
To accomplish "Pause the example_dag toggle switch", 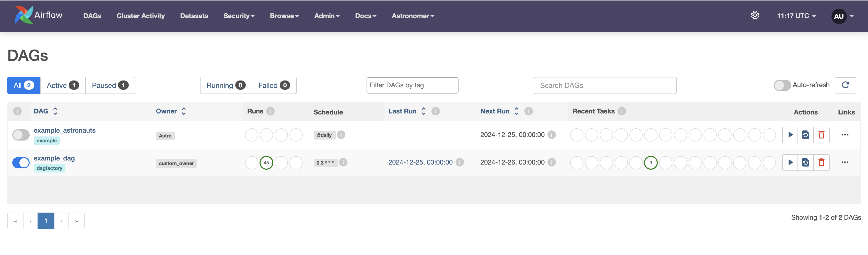I will coord(21,163).
